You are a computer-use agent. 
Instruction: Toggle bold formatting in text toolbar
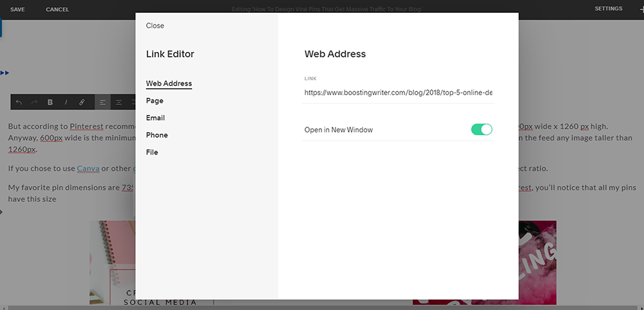coord(50,102)
